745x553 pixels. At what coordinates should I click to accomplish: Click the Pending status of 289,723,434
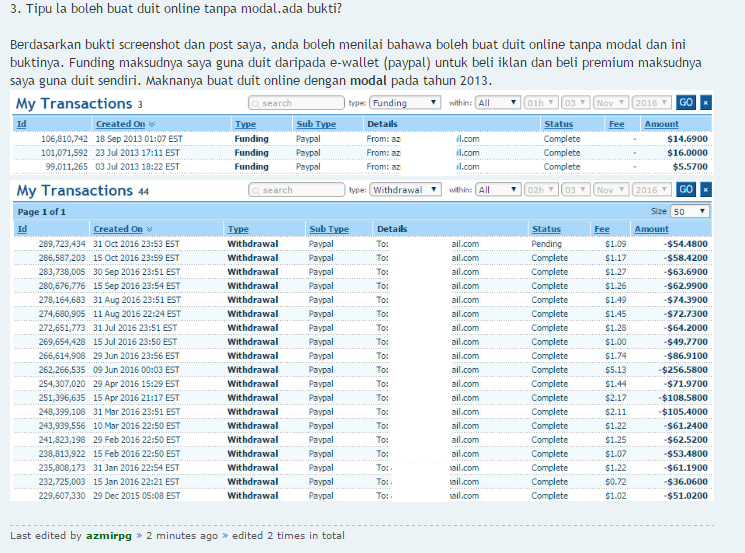click(x=546, y=244)
